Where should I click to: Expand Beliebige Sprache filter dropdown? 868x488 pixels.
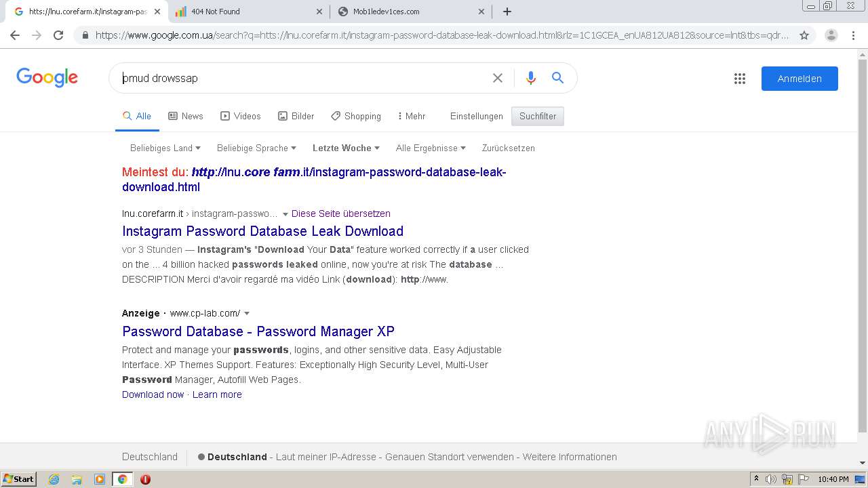tap(256, 148)
